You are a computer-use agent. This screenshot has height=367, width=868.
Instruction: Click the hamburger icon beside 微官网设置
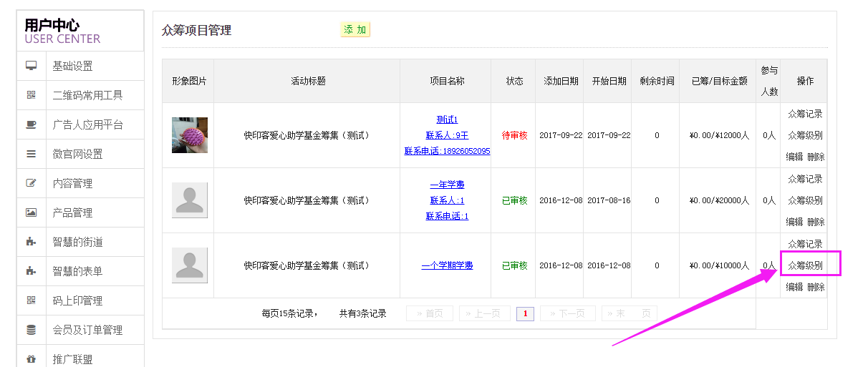coord(31,154)
